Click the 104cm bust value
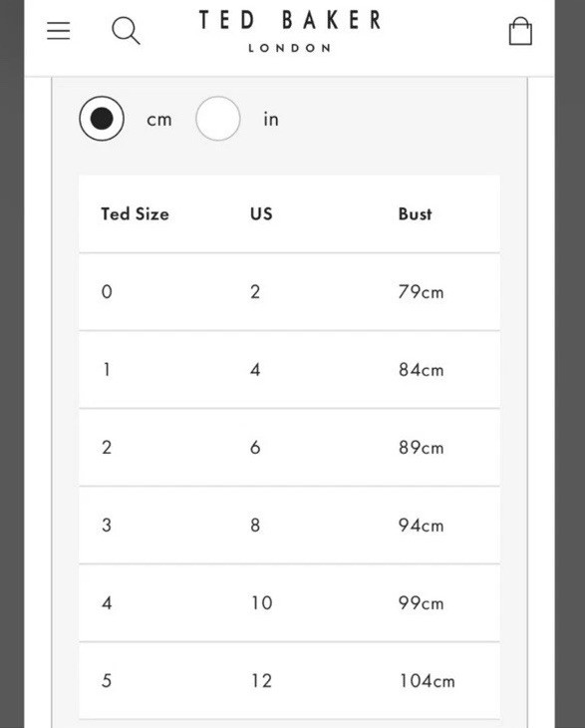The width and height of the screenshot is (585, 728). click(x=427, y=681)
